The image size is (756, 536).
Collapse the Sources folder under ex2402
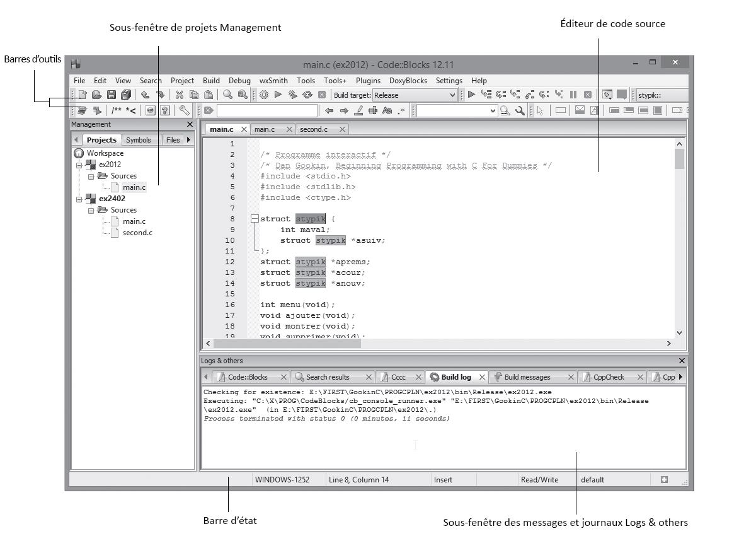coord(91,210)
